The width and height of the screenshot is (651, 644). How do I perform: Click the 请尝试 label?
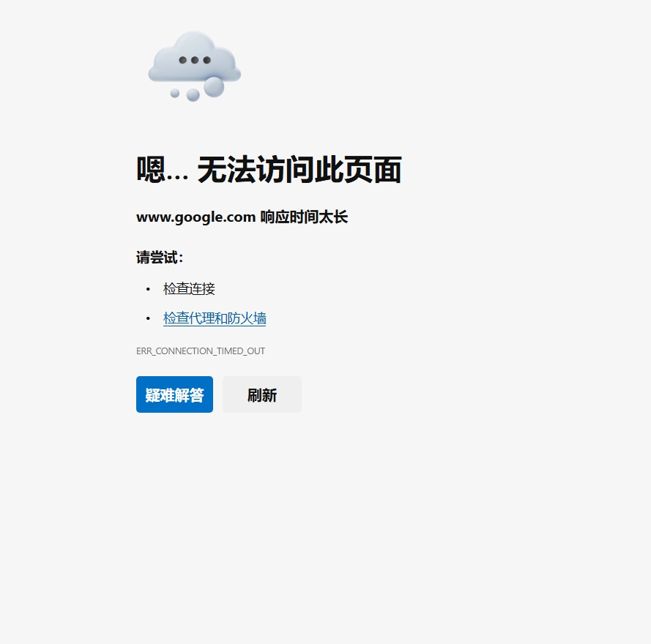pyautogui.click(x=160, y=258)
